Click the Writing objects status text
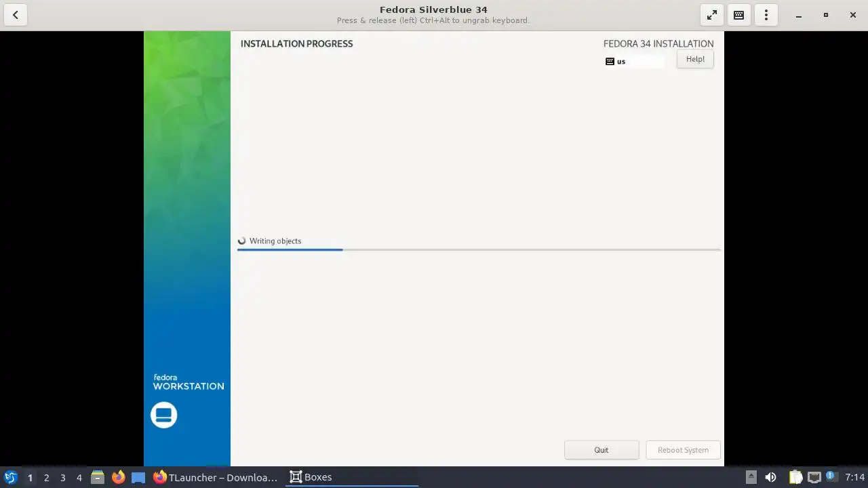The width and height of the screenshot is (868, 488). [275, 241]
